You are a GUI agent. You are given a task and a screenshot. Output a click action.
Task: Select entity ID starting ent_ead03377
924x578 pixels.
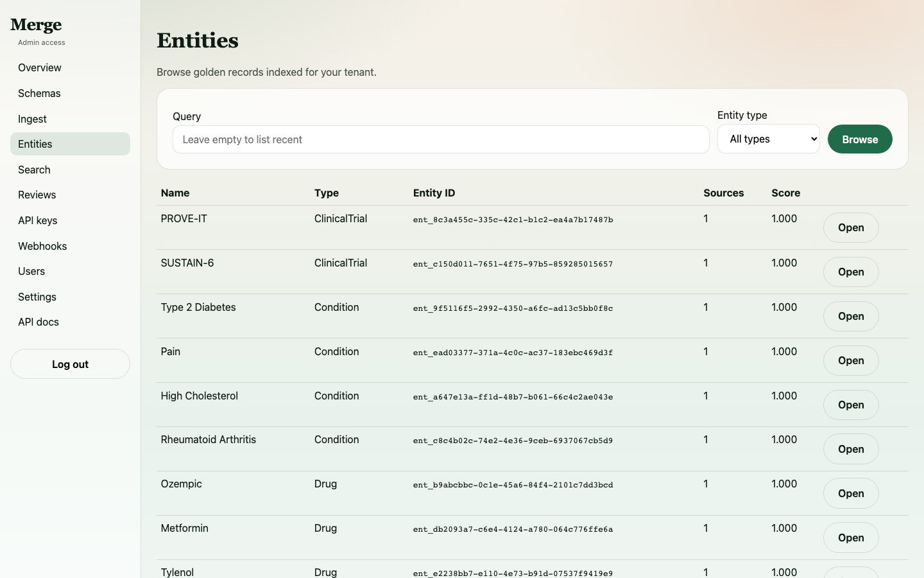pos(513,353)
